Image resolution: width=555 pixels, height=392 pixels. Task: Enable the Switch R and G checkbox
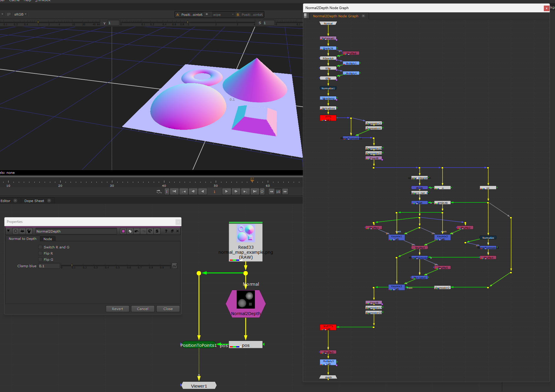pos(40,247)
